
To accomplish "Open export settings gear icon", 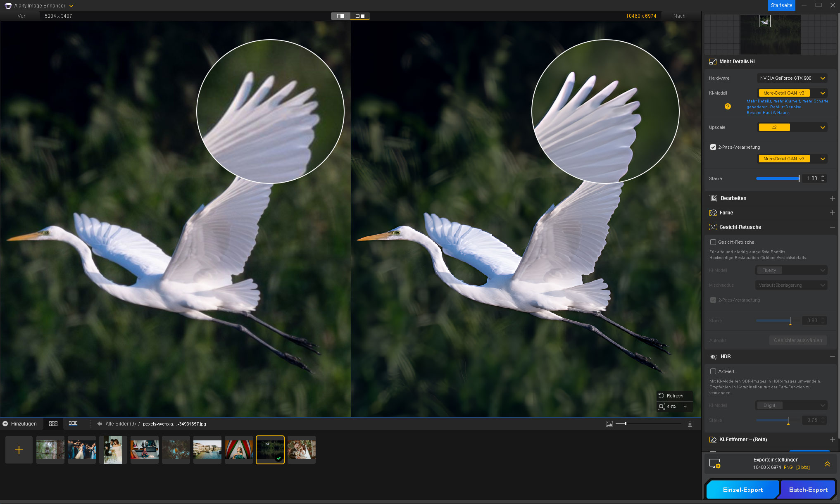I will (715, 464).
